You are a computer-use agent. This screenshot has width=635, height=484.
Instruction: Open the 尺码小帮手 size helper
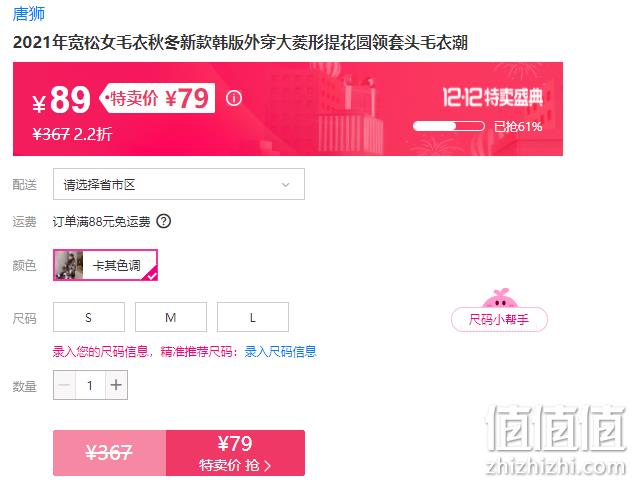point(499,320)
